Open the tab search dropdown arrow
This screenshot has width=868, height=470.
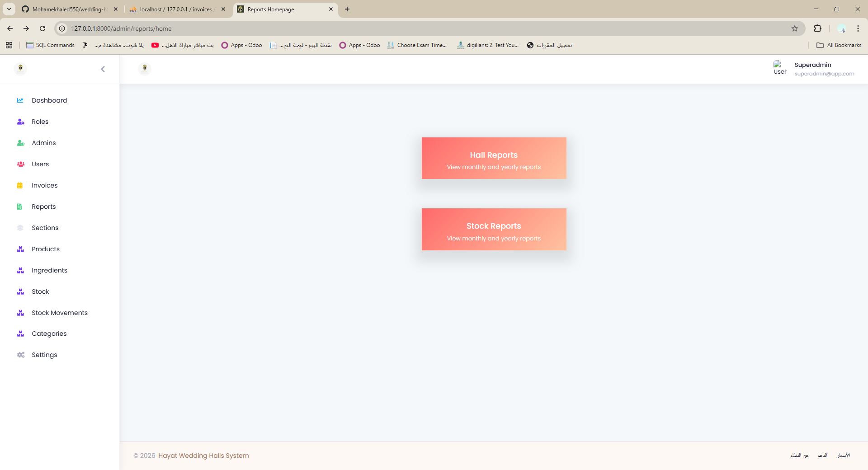[x=9, y=9]
